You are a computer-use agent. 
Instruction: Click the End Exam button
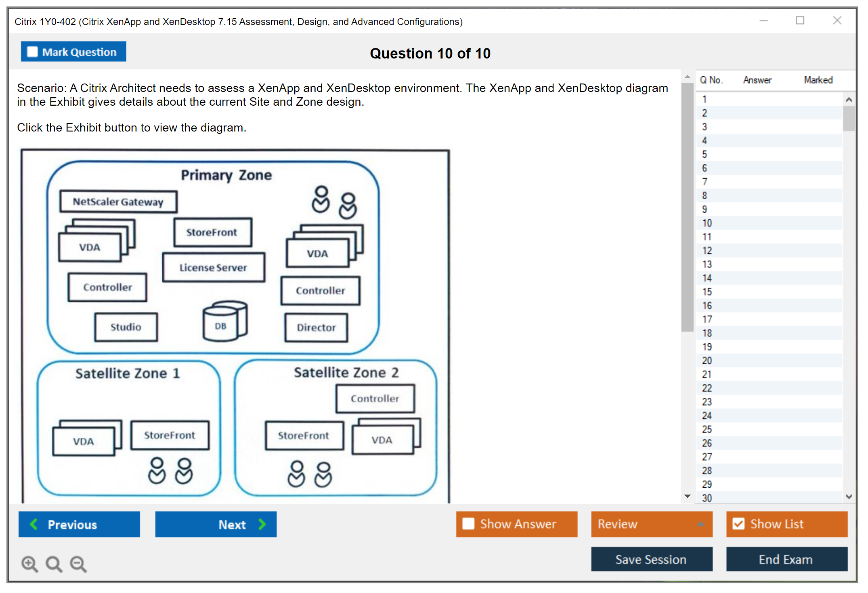tap(786, 559)
